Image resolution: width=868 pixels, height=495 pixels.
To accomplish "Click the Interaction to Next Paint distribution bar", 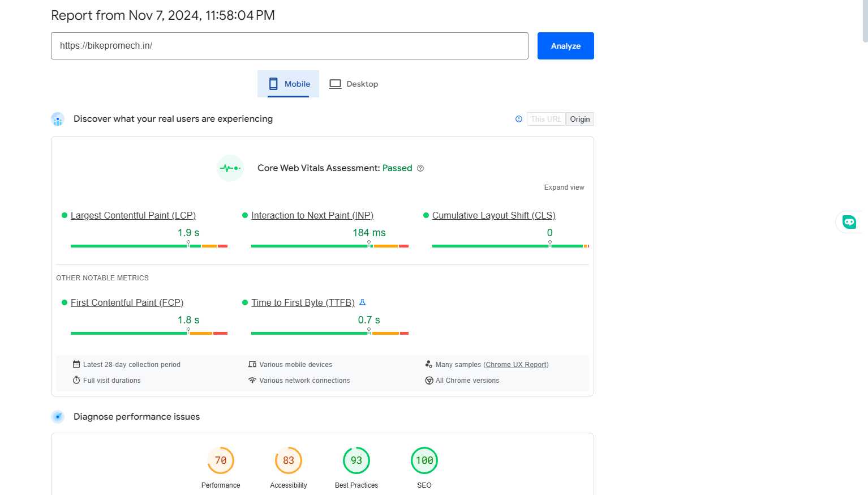I will [329, 246].
